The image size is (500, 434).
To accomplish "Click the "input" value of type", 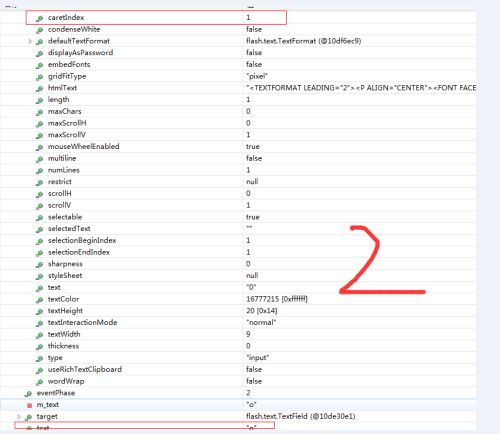I will (x=257, y=358).
